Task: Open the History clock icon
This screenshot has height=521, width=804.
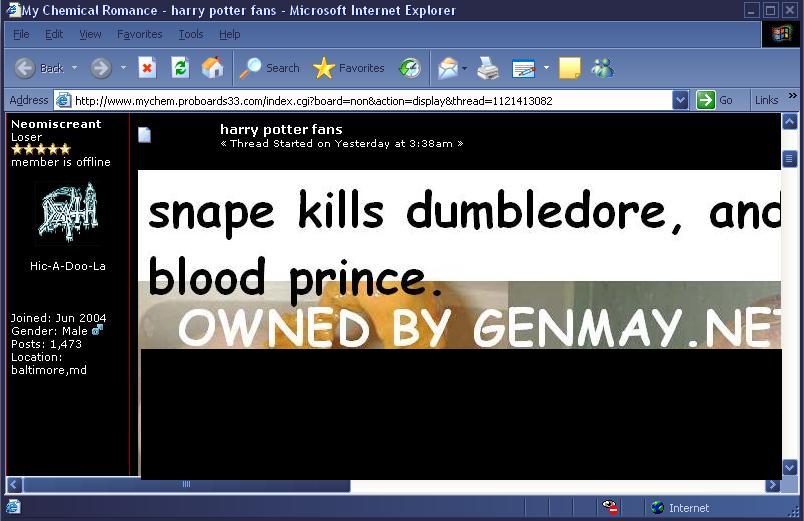Action: tap(410, 68)
